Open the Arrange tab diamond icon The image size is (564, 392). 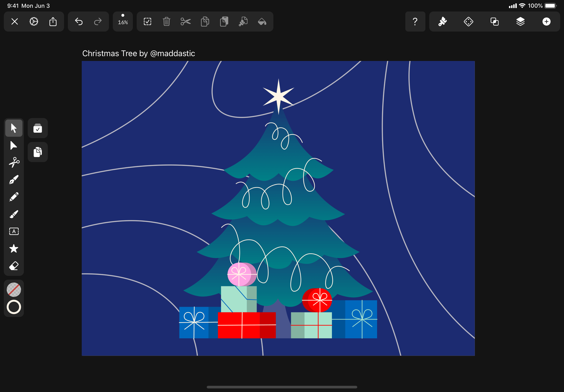468,22
